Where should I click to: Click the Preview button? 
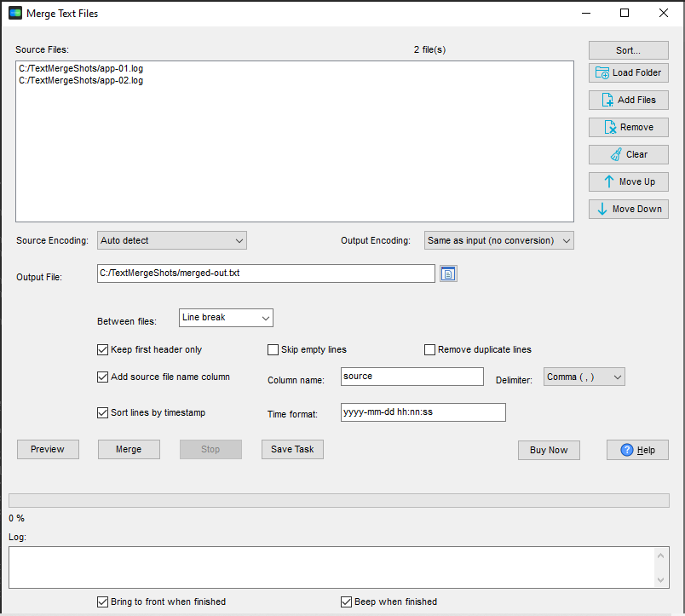48,449
